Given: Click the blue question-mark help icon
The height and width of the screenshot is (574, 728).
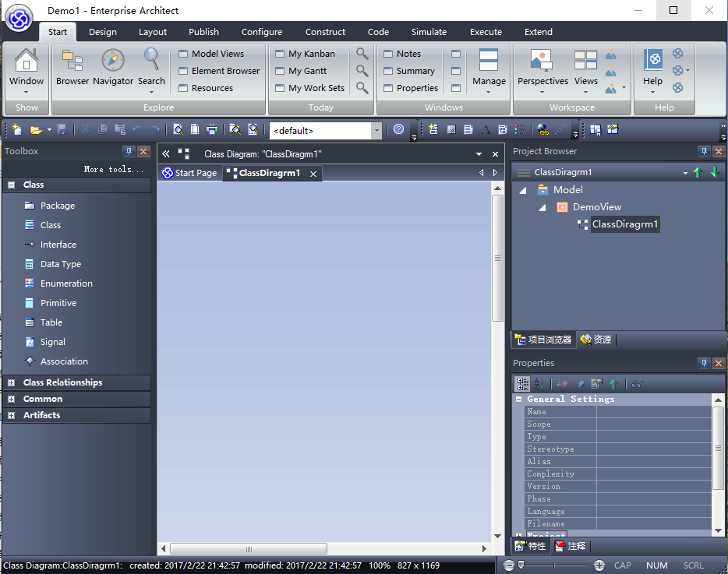Looking at the screenshot, I should (398, 129).
